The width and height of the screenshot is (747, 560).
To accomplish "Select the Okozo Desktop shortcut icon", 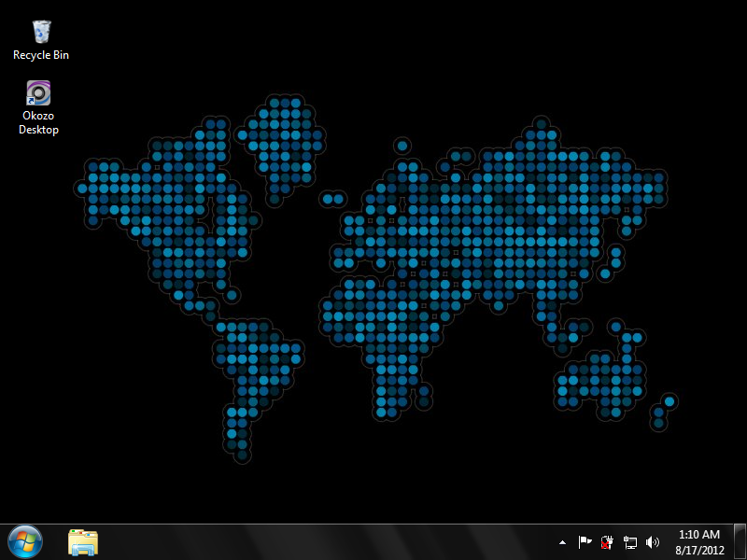I will pyautogui.click(x=38, y=107).
